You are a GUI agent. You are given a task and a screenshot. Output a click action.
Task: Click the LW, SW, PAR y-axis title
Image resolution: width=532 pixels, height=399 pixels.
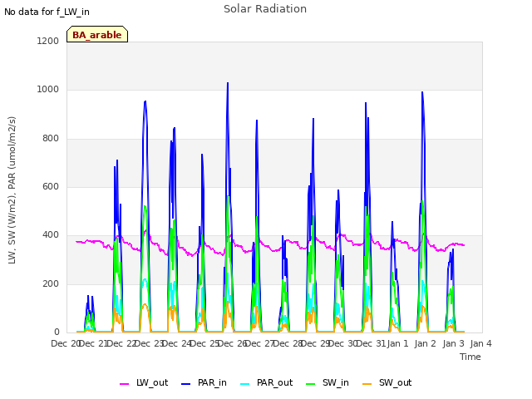point(12,190)
